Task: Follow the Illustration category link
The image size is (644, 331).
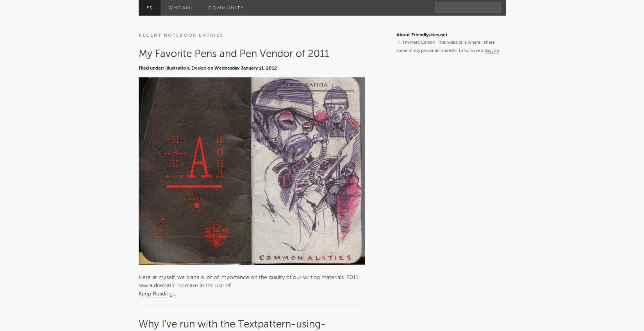Action: tap(177, 68)
